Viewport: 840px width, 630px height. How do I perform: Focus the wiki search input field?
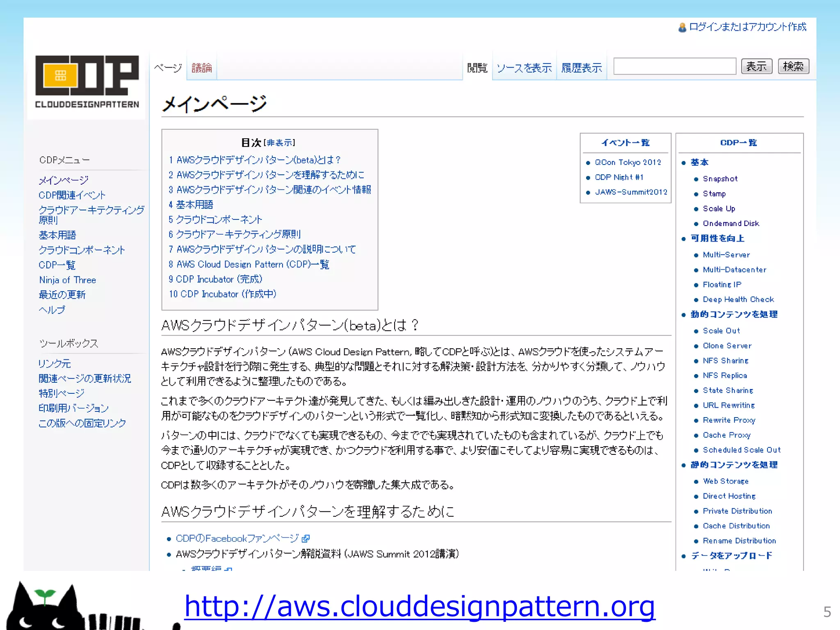coord(674,66)
